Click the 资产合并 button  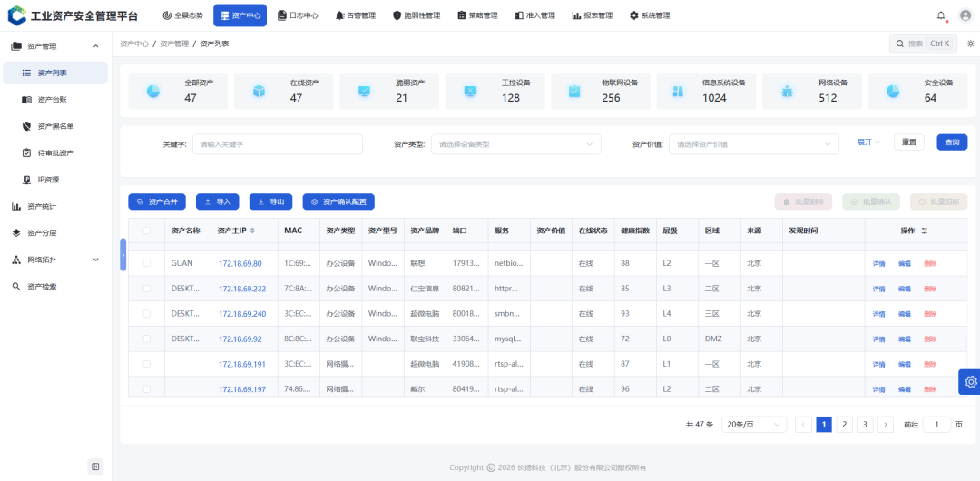(x=157, y=201)
